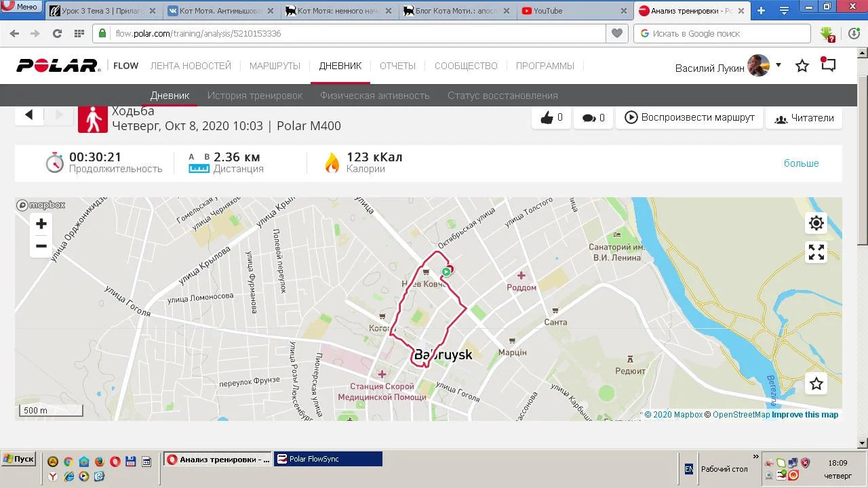Zoom in on the map
Screen dimensions: 868x488
coord(41,224)
